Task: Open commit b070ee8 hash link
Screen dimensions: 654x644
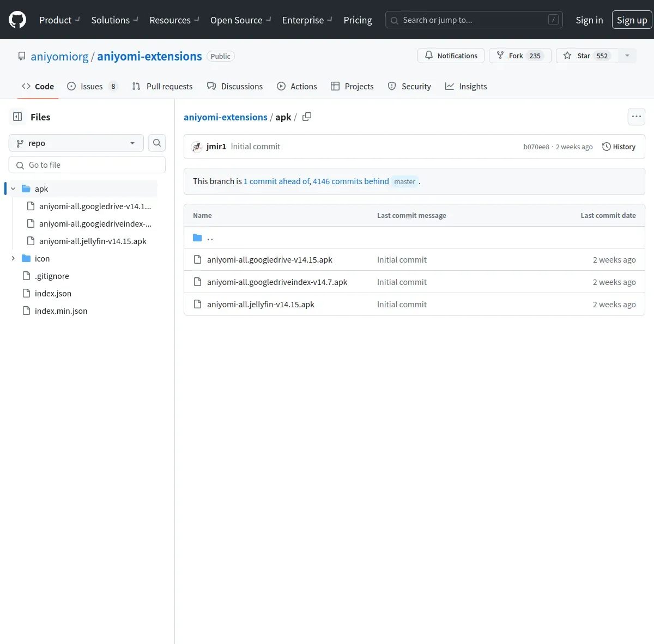Action: [536, 147]
